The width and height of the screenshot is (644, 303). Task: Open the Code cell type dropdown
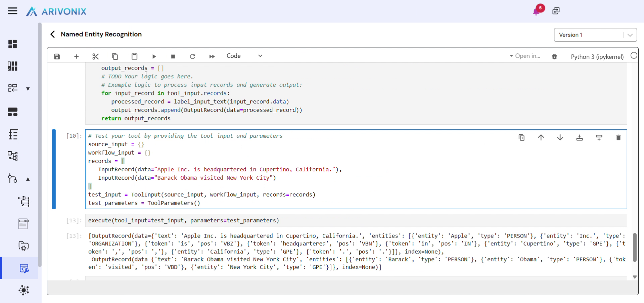[x=244, y=56]
